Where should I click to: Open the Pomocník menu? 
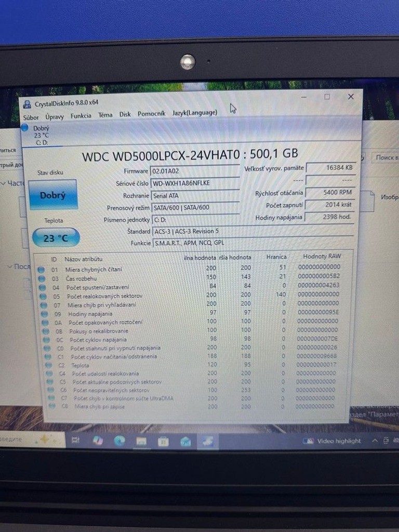coord(151,114)
